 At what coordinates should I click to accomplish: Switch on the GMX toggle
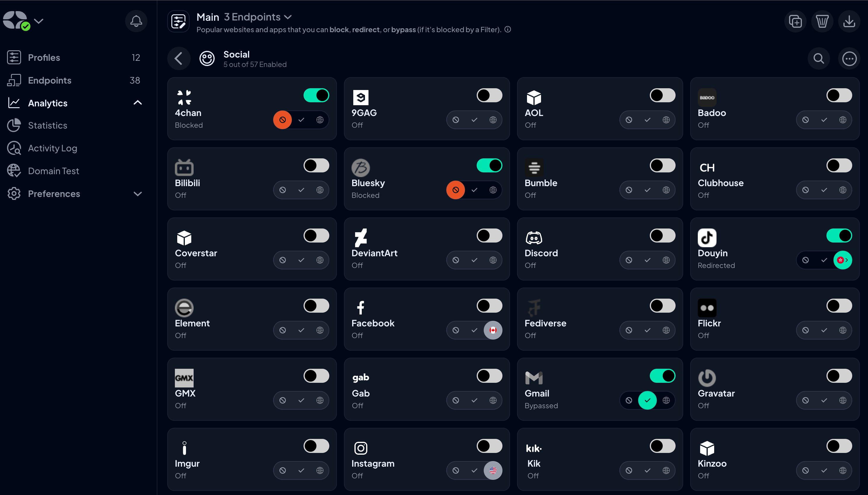[x=316, y=376]
